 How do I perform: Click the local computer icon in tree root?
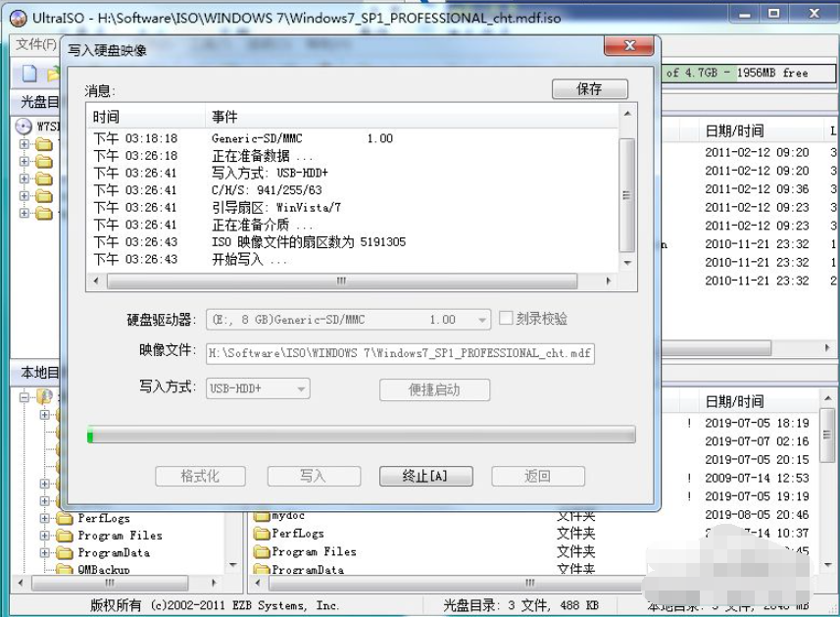[44, 396]
